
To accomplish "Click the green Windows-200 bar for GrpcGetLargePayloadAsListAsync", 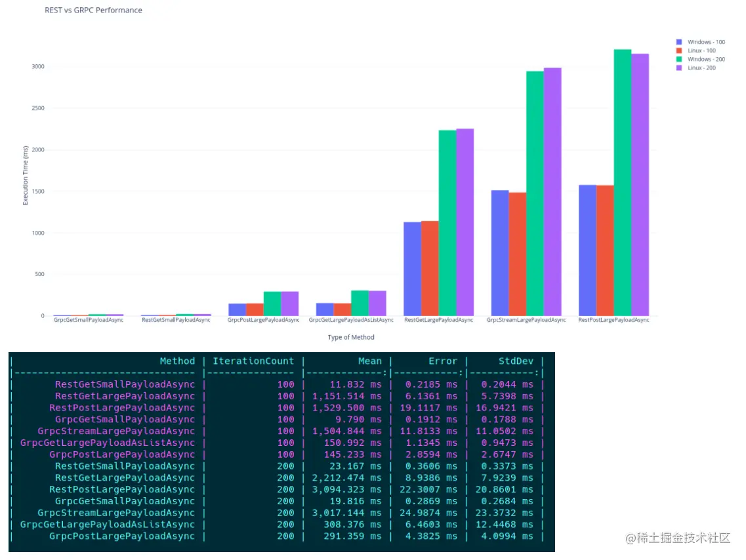I will tap(360, 303).
